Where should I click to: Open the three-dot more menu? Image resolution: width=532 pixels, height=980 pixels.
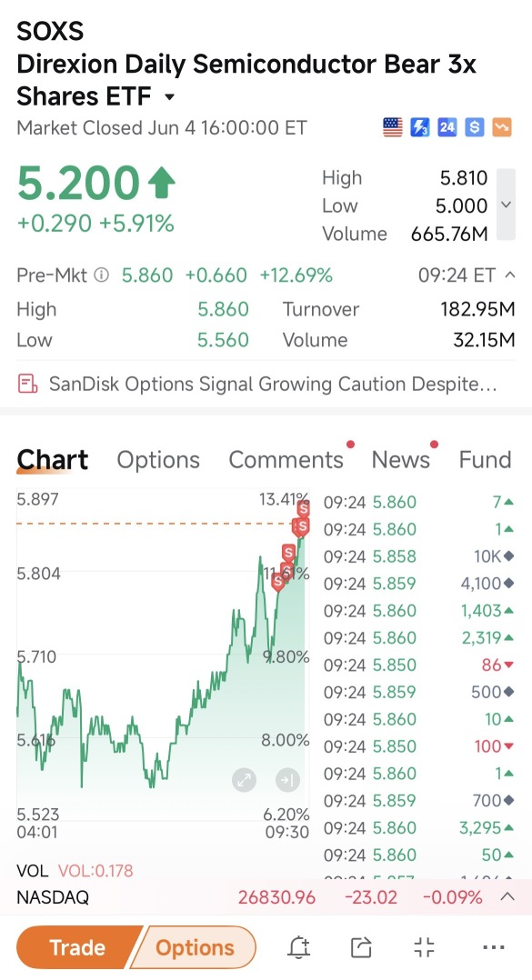494,947
